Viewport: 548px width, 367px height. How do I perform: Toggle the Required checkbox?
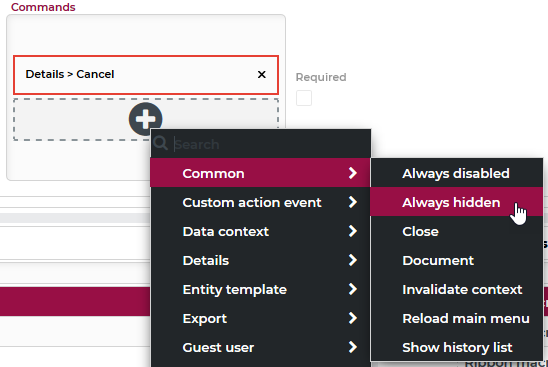coord(304,98)
